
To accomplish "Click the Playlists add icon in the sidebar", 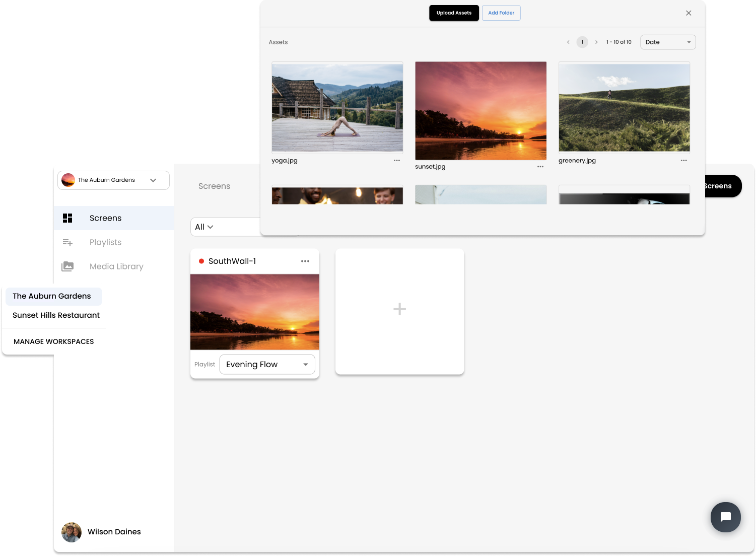I will point(67,242).
